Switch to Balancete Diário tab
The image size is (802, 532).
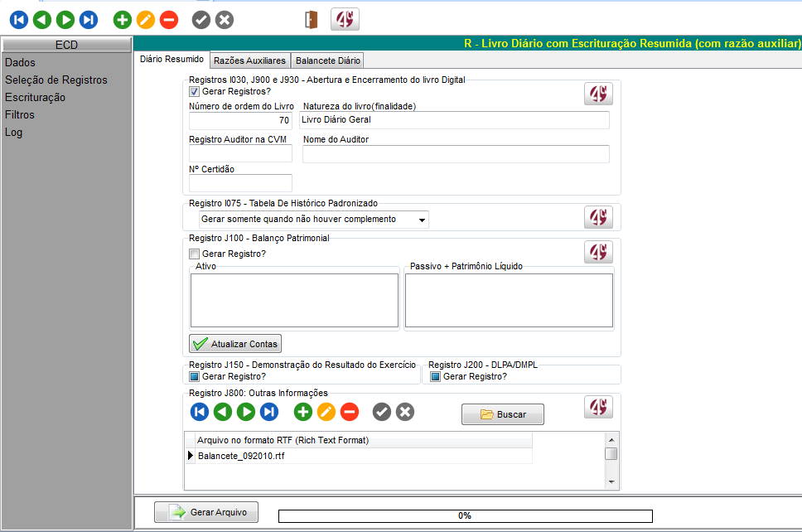(x=328, y=60)
